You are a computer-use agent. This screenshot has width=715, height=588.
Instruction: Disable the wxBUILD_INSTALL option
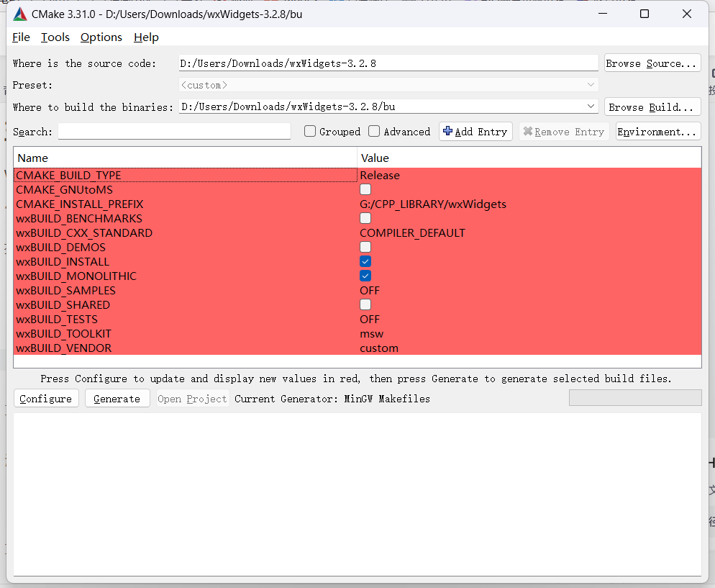pos(365,261)
